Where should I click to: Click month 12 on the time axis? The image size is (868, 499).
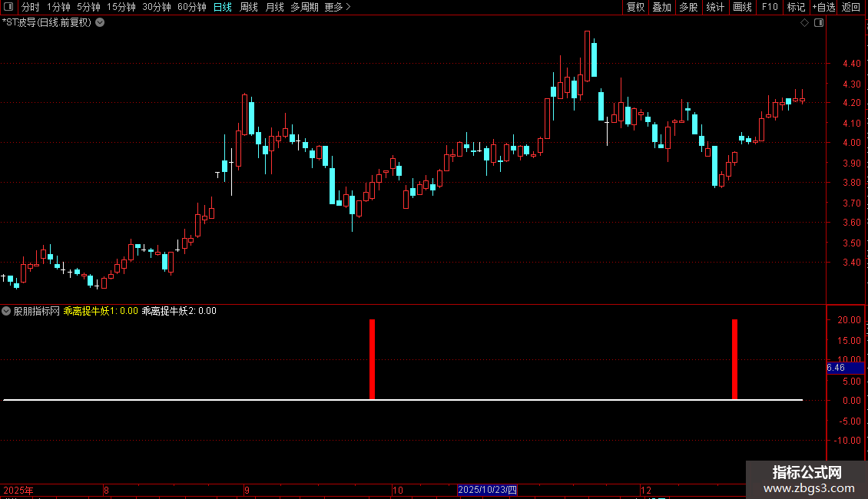point(645,490)
